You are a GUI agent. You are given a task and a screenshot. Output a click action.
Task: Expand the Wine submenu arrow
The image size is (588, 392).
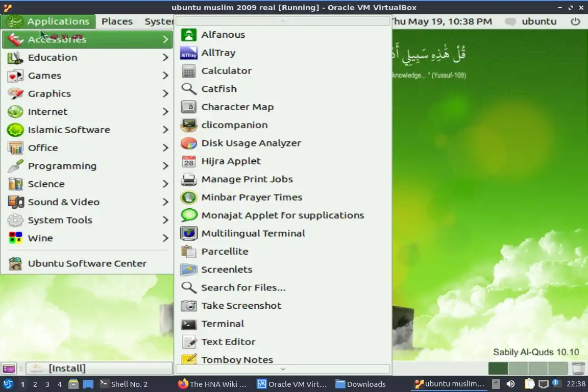coord(165,238)
